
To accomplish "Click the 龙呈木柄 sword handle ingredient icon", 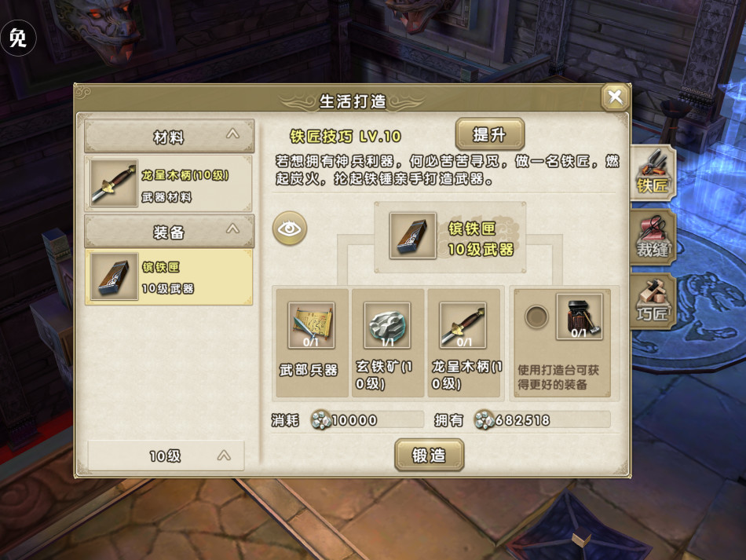I will point(463,326).
